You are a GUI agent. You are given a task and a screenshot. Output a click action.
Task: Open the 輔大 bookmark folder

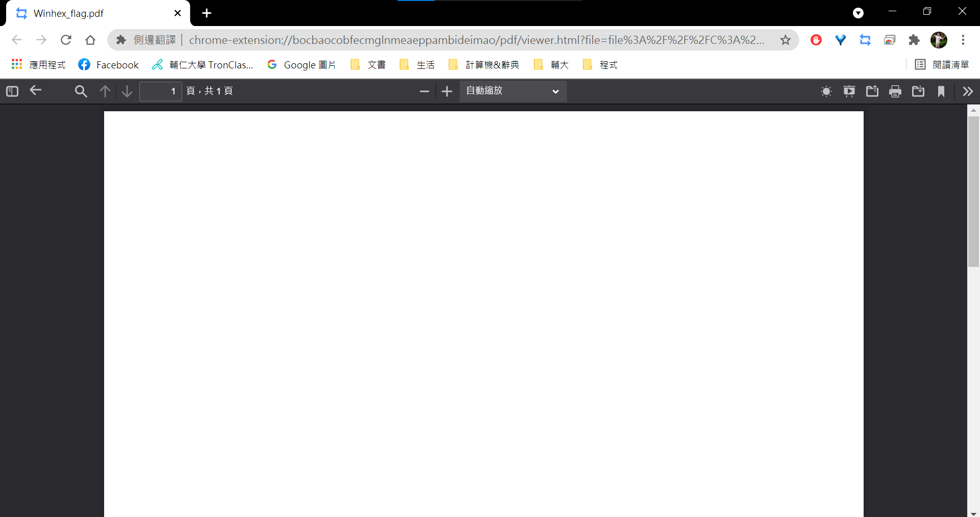tap(551, 65)
